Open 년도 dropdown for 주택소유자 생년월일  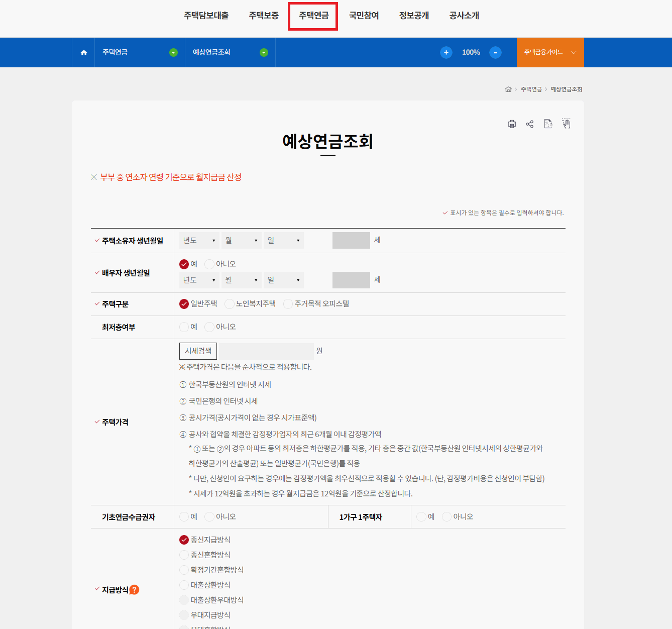[199, 241]
